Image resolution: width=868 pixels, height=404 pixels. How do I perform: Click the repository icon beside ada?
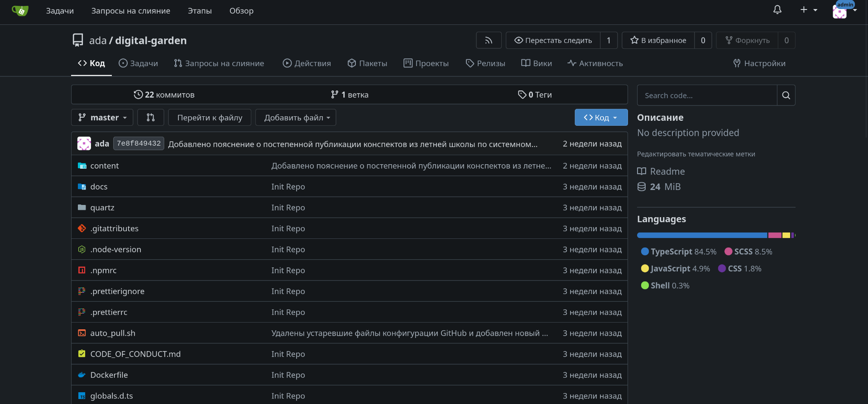click(78, 40)
